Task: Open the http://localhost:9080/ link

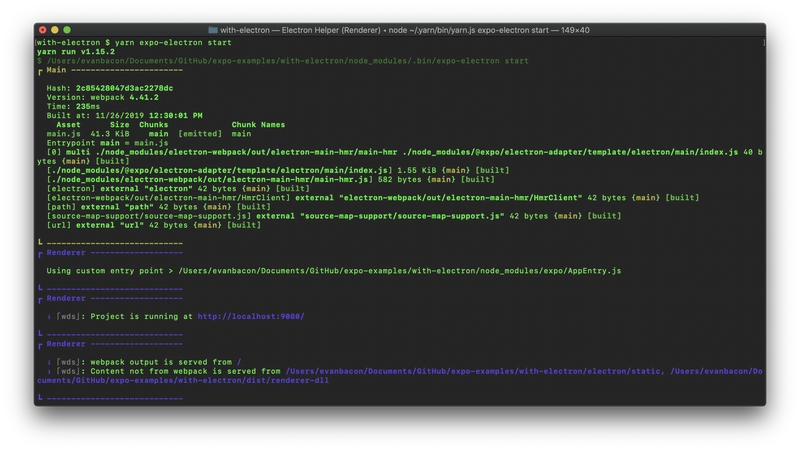Action: coord(251,316)
